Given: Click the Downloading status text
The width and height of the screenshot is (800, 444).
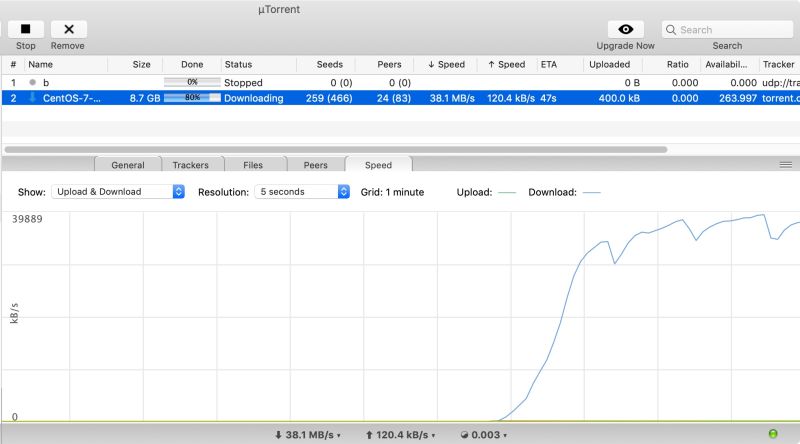Looking at the screenshot, I should [x=254, y=98].
